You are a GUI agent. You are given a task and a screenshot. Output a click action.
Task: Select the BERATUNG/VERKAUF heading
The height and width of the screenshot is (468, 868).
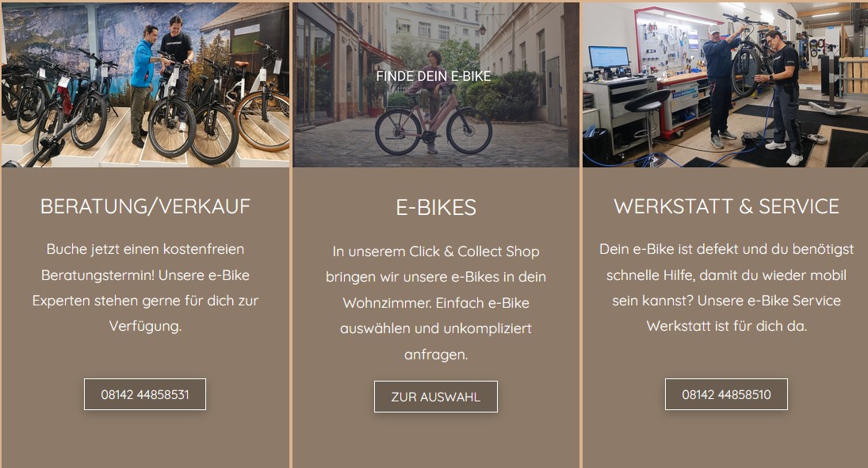point(145,206)
